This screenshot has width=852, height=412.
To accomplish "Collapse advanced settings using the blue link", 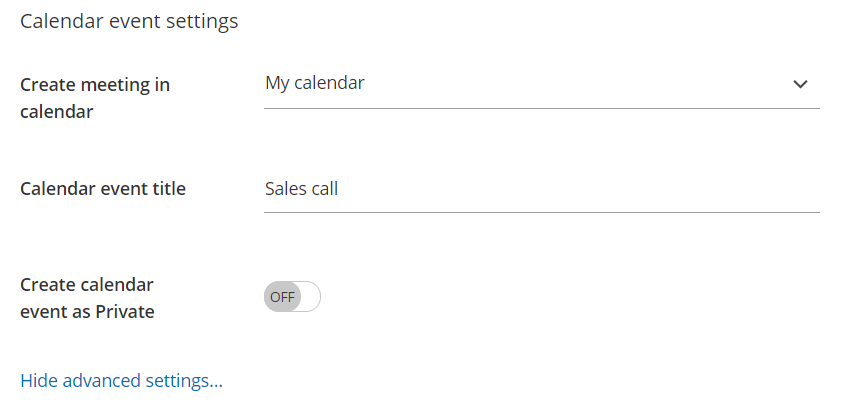I will (121, 380).
